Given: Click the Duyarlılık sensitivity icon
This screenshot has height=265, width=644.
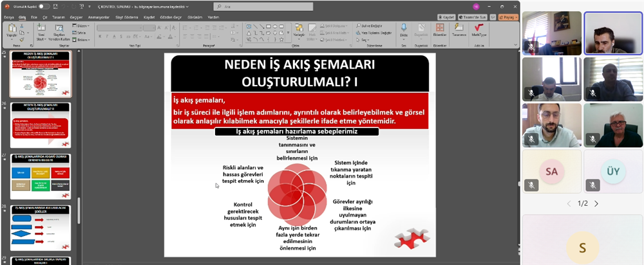Looking at the screenshot, I should click(421, 28).
